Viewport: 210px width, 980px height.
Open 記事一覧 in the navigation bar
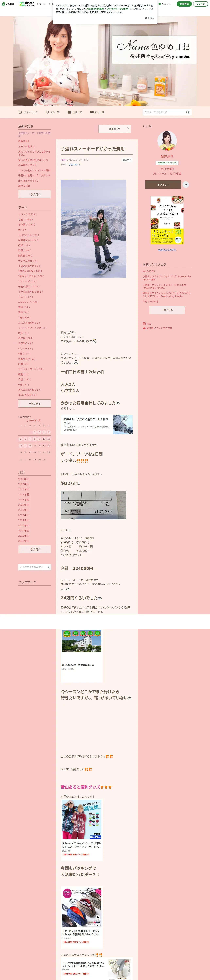53,112
